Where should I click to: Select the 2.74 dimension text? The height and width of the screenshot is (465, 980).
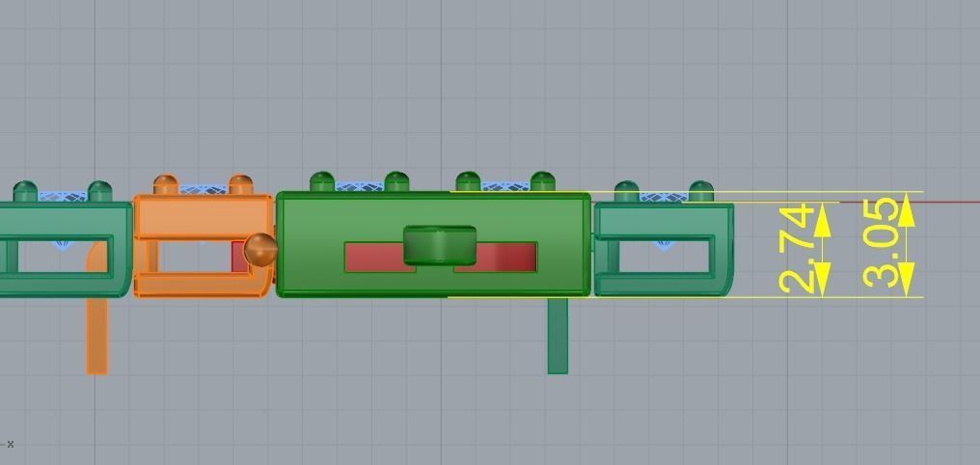[798, 250]
